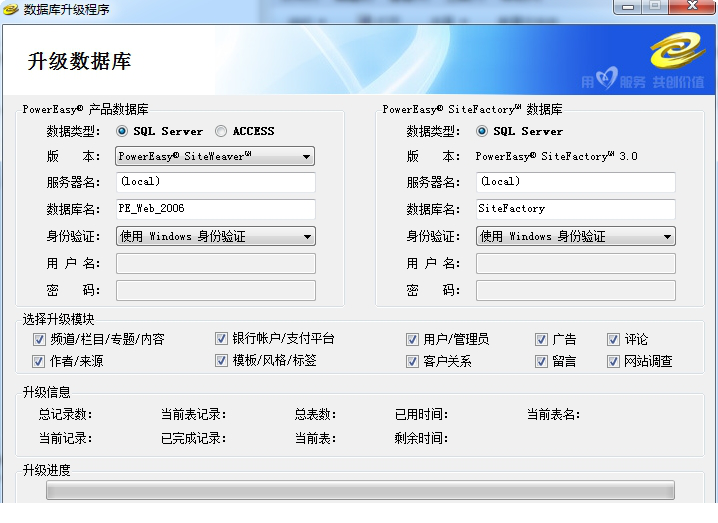This screenshot has width=718, height=523.
Task: Toggle 网站调查 checkbox
Action: (x=613, y=361)
